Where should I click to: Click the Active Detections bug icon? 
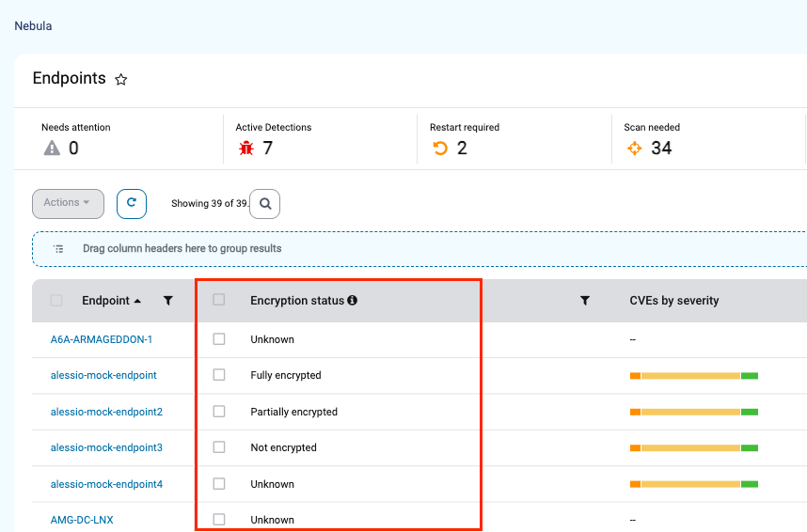tap(246, 149)
